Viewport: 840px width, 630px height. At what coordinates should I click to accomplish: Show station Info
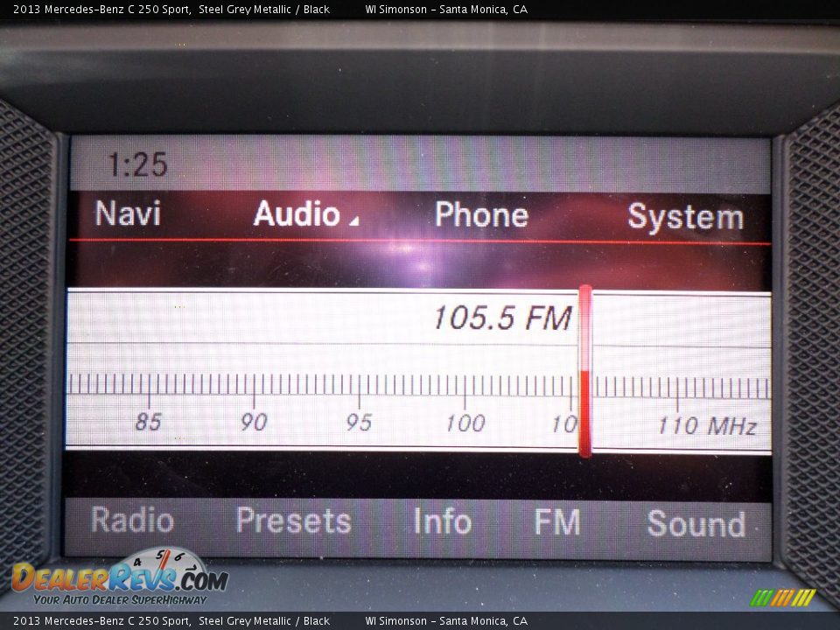(442, 522)
